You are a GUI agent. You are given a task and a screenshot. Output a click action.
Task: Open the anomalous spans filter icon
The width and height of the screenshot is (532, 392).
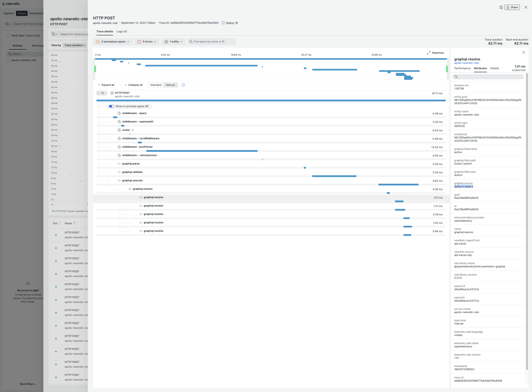pyautogui.click(x=98, y=42)
